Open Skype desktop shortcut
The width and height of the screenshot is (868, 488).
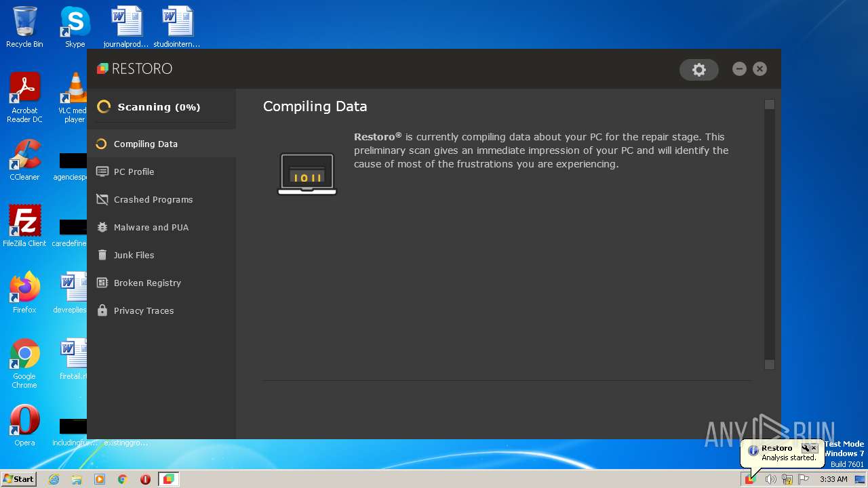click(75, 27)
